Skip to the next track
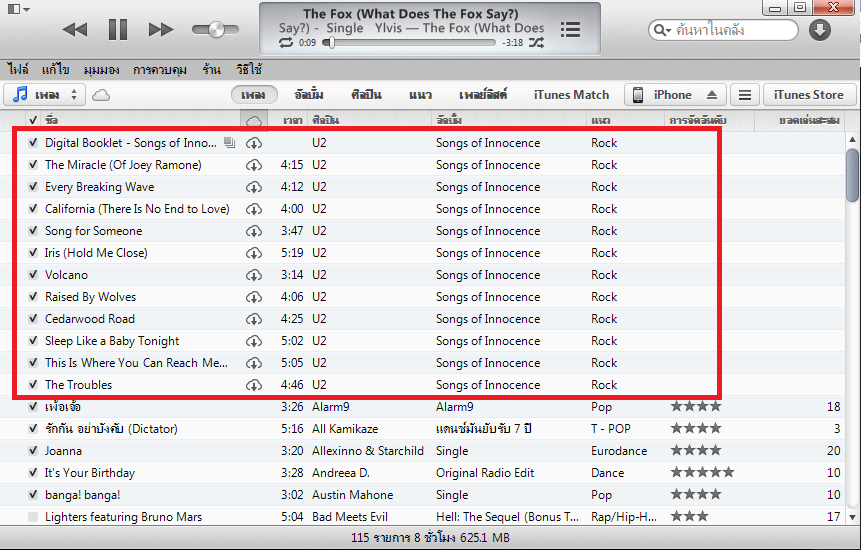This screenshot has height=550, width=862. click(161, 29)
